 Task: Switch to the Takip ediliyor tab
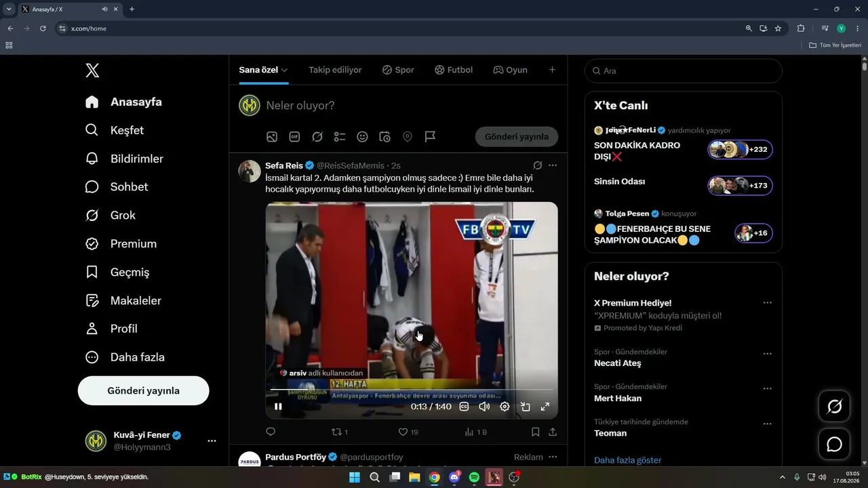(335, 70)
